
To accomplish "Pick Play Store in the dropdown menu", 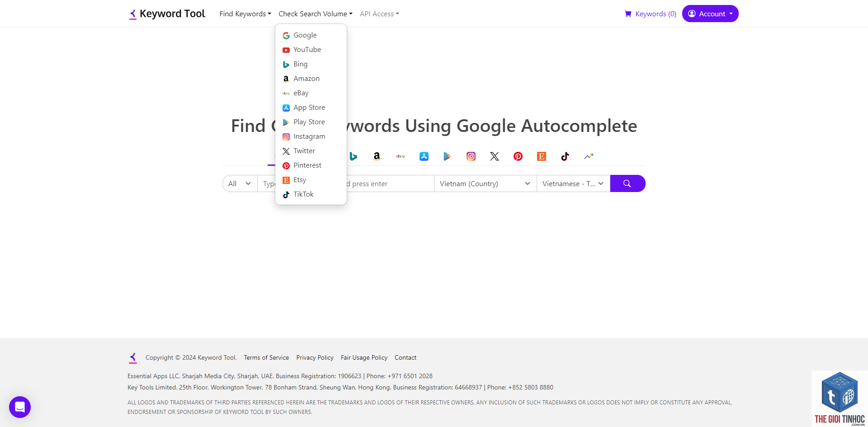I will [311, 122].
